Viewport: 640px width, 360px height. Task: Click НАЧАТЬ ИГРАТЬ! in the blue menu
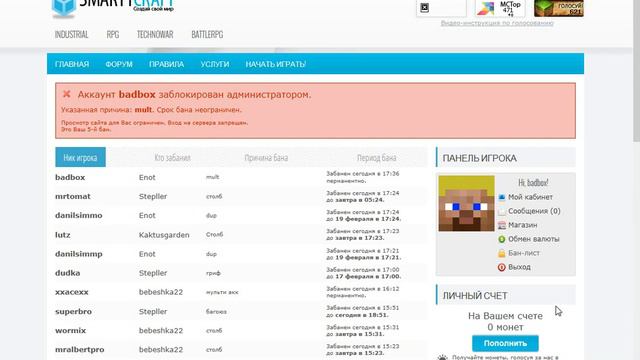(x=276, y=64)
